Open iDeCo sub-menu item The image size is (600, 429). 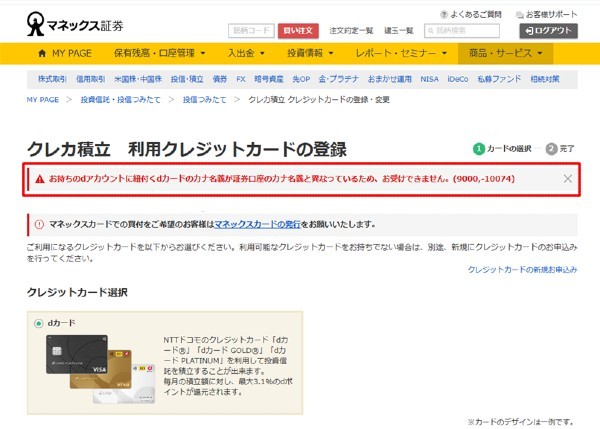tap(458, 79)
